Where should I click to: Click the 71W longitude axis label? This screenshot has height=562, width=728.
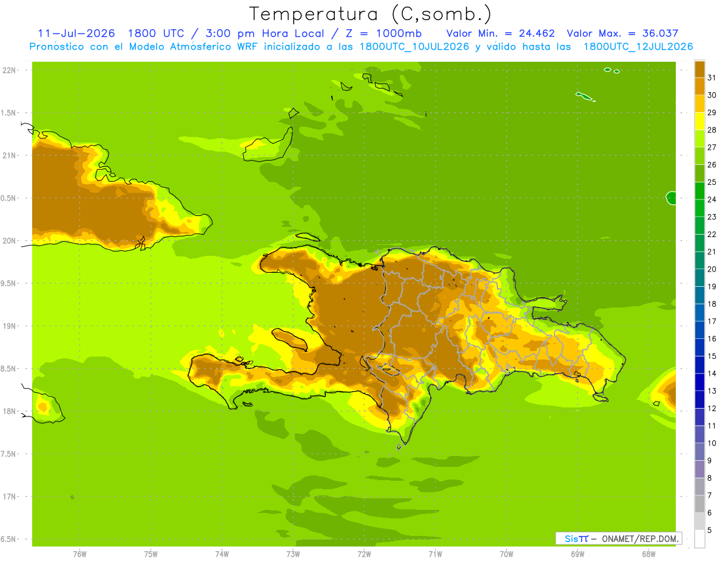click(x=435, y=554)
